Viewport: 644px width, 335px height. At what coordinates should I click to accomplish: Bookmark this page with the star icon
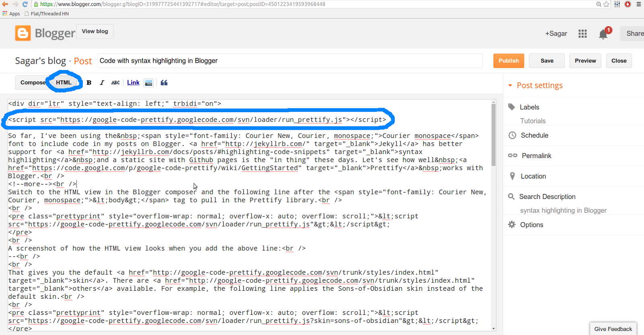pos(606,4)
